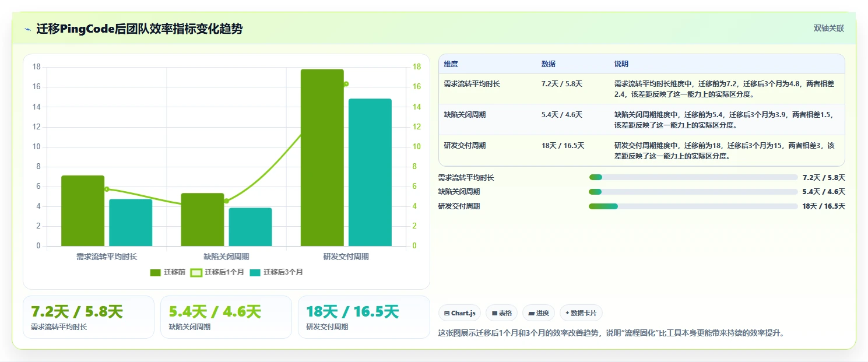The width and height of the screenshot is (868, 362).
Task: Click the 双轴关联 label in header
Action: 829,28
